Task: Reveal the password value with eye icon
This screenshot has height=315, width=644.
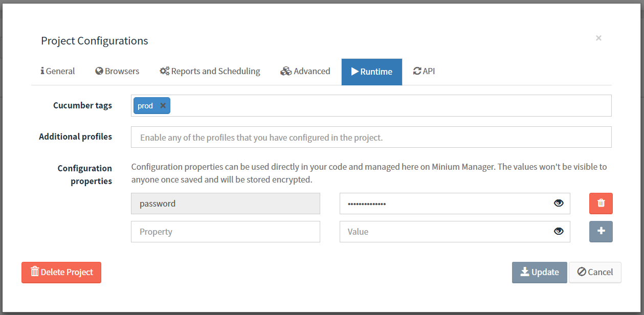Action: point(559,204)
